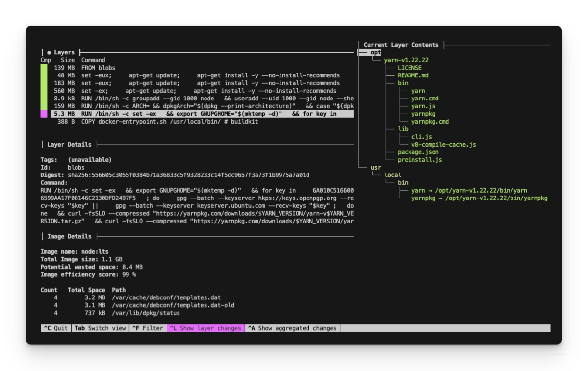Viewport: 588px width, 371px height.
Task: Collapse the lib folder node
Action: (x=403, y=129)
